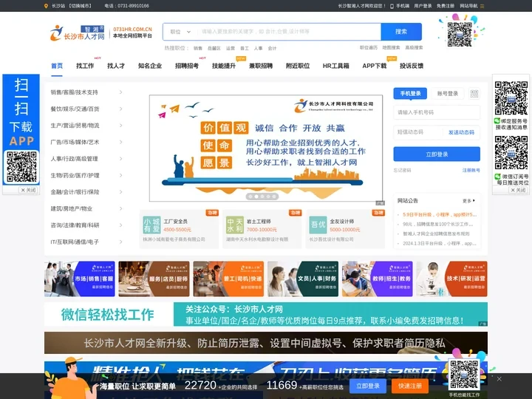Click 注册账号 link

pyautogui.click(x=471, y=171)
